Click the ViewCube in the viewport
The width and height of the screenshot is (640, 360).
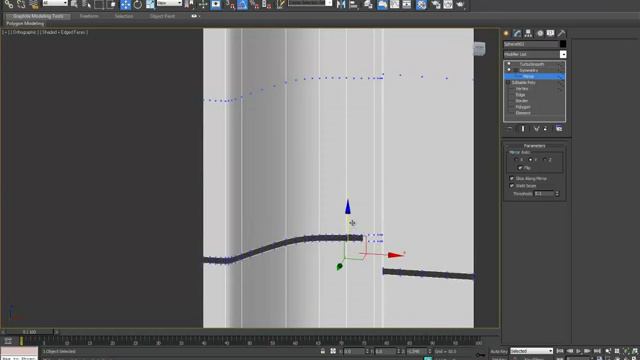click(x=479, y=49)
